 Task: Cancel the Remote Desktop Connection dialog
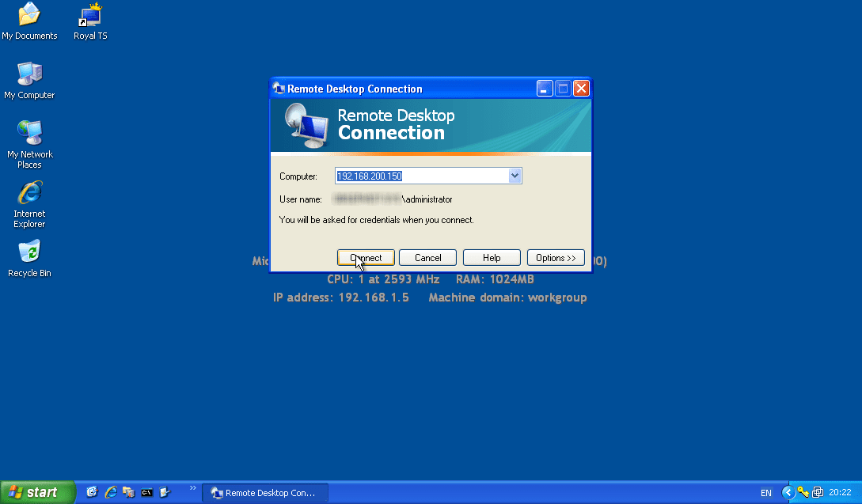coord(427,257)
